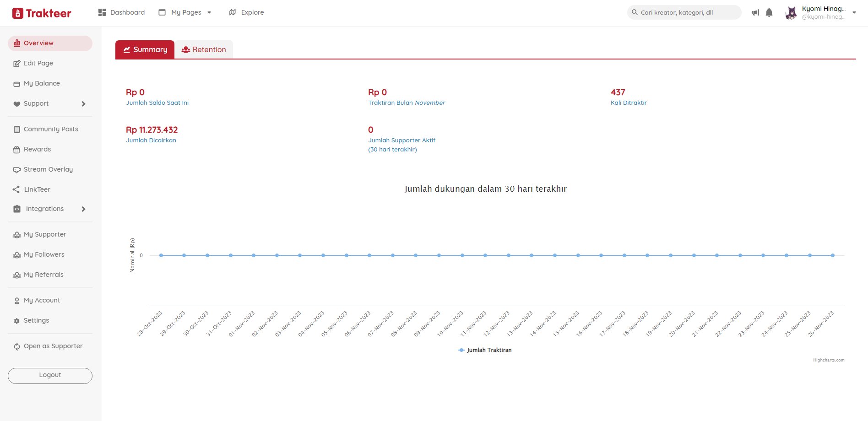The image size is (868, 421).
Task: Open My Account in sidebar
Action: pyautogui.click(x=42, y=300)
